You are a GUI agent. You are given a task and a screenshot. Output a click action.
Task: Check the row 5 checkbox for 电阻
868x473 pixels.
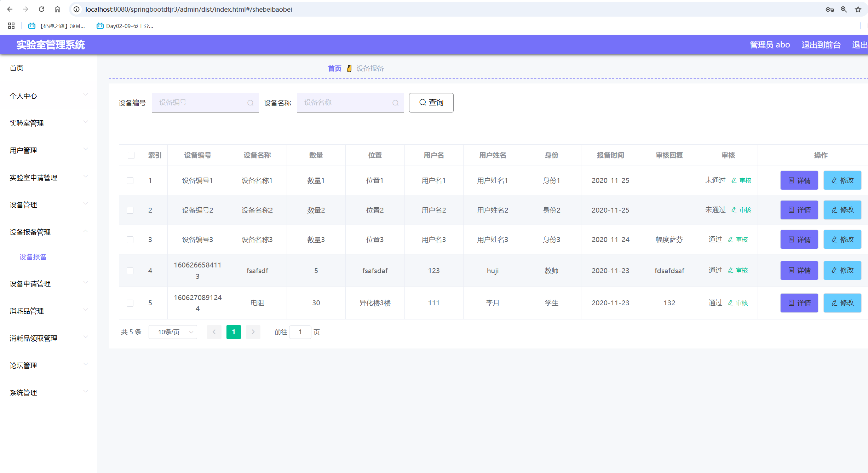pos(130,303)
